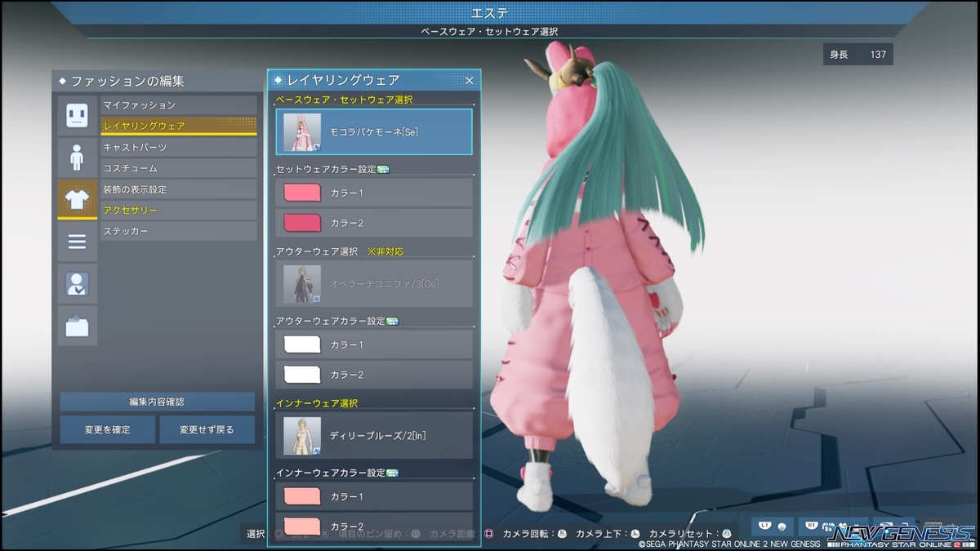The width and height of the screenshot is (980, 551).
Task: Click アウターウェア選択 section heading
Action: pos(317,251)
